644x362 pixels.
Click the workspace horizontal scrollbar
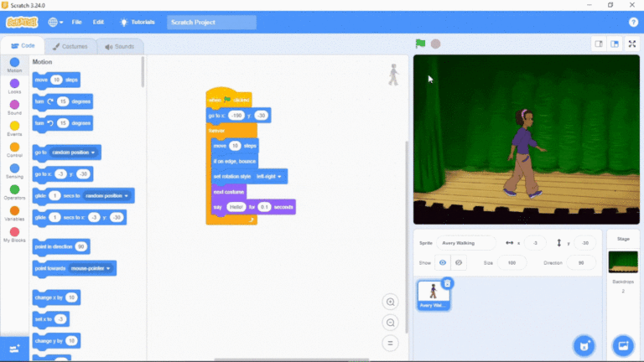(292, 359)
